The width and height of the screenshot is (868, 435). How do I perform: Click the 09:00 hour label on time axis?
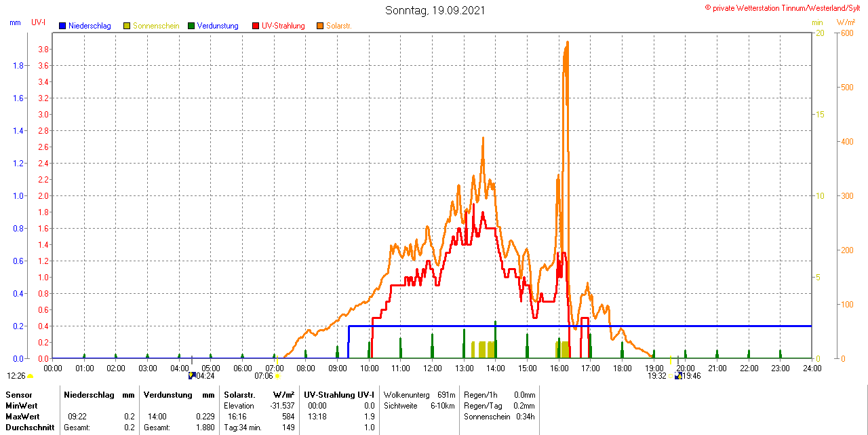click(338, 368)
